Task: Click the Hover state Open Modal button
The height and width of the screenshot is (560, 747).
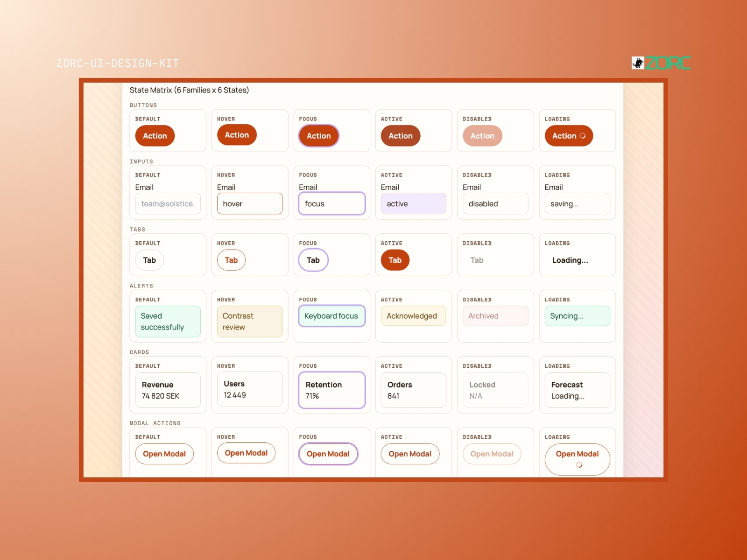Action: (x=246, y=453)
